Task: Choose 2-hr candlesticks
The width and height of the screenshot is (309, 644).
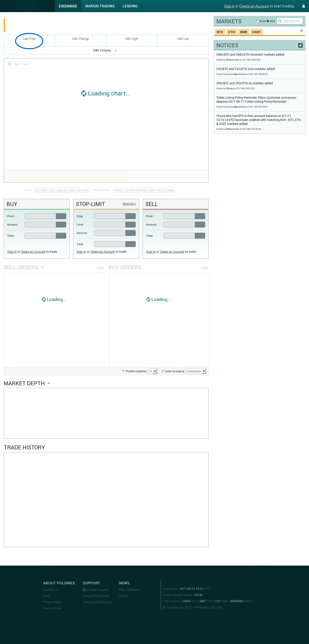Action: pyautogui.click(x=153, y=190)
